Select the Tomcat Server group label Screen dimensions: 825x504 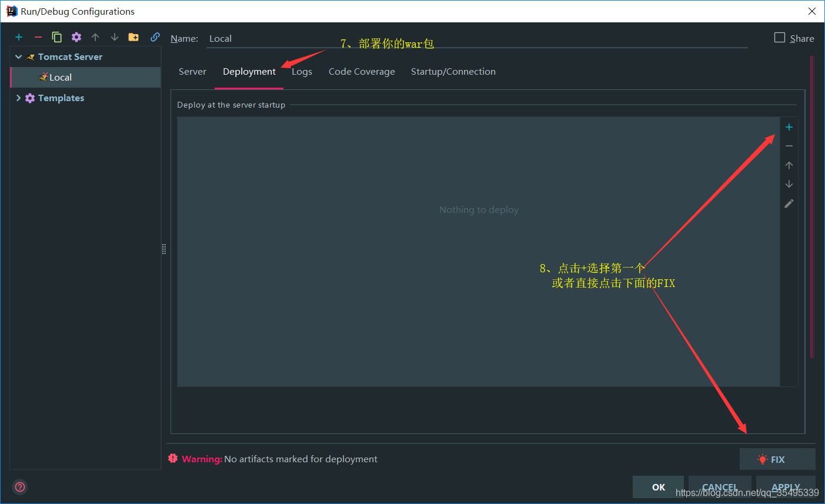(x=70, y=57)
